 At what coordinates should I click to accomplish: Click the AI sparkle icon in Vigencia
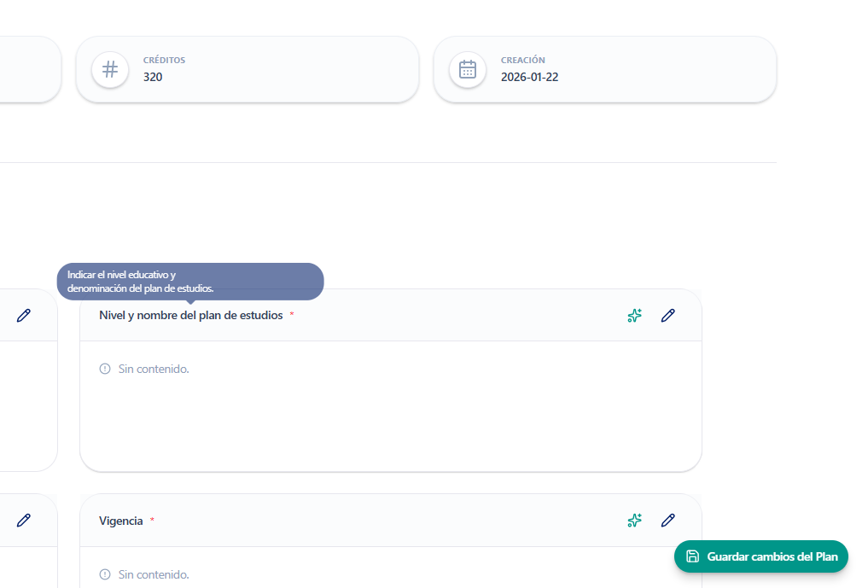pyautogui.click(x=634, y=521)
